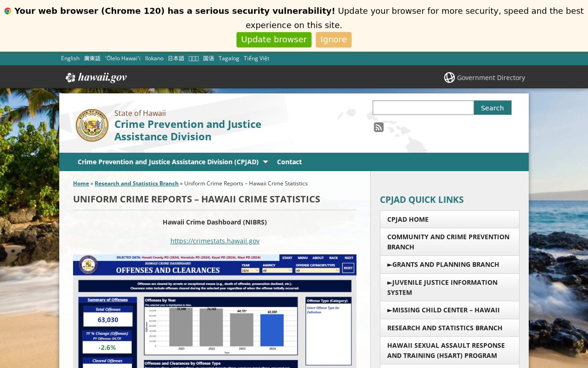This screenshot has height=368, width=588.
Task: Switch language to 国语
Action: coord(209,58)
